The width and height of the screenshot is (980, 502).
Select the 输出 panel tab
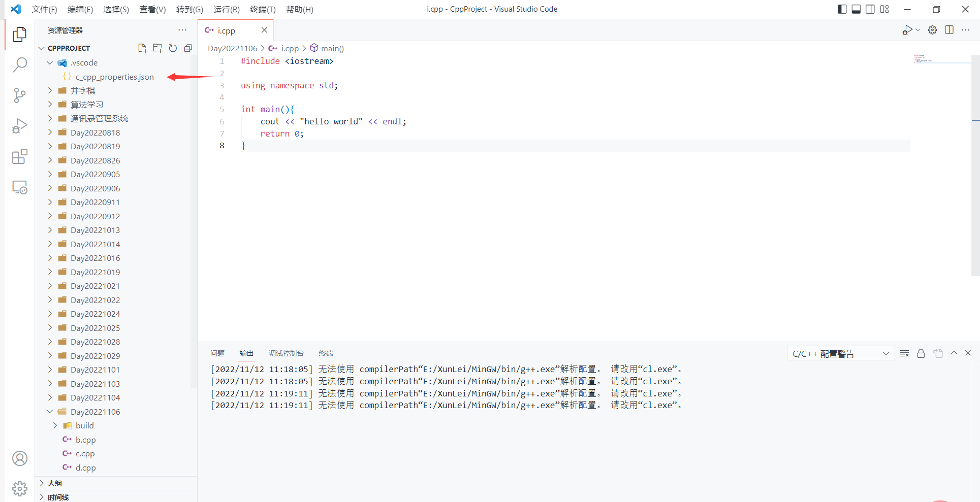pyautogui.click(x=246, y=353)
